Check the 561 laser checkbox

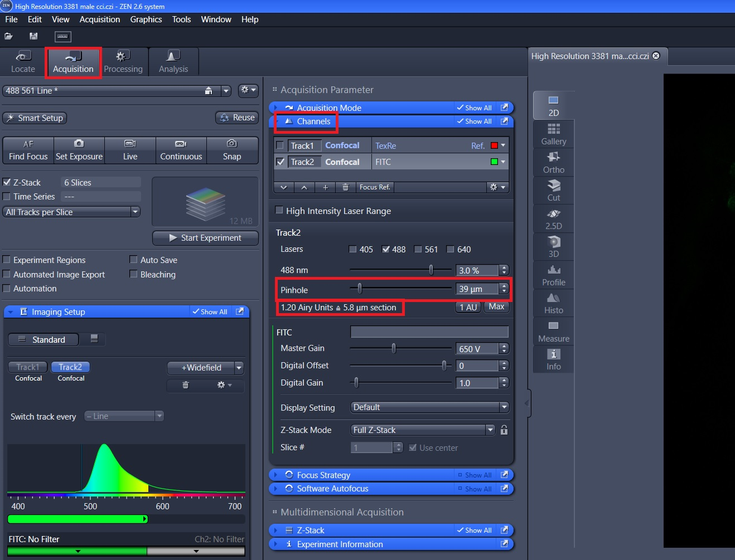tap(418, 250)
